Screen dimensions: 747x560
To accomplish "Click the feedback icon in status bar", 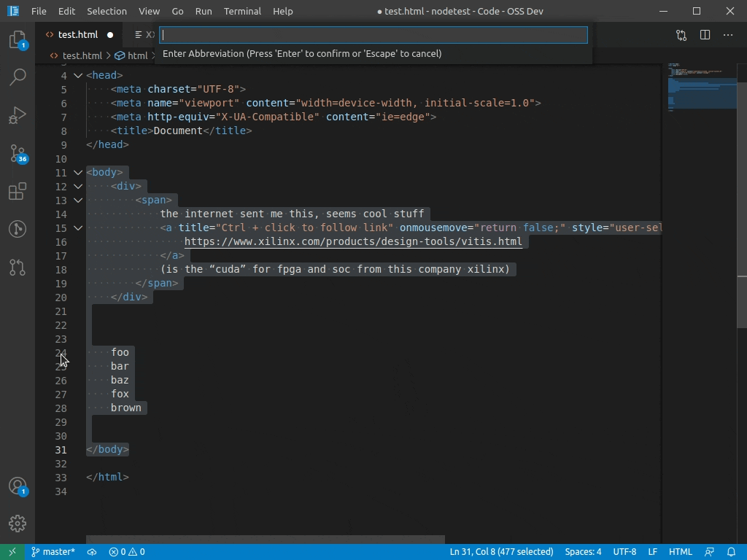I will click(x=709, y=552).
